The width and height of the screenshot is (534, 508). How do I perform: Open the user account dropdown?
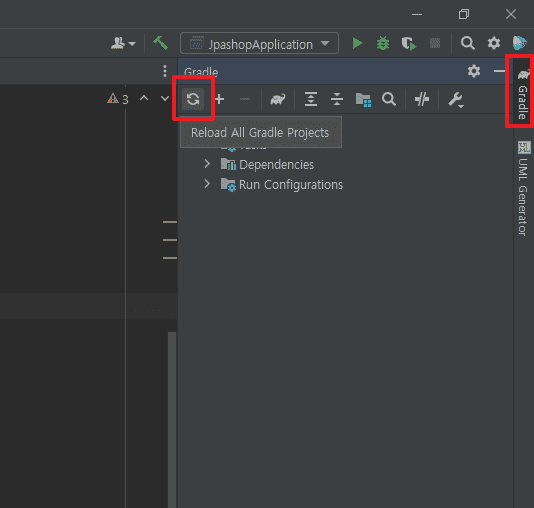pos(123,43)
